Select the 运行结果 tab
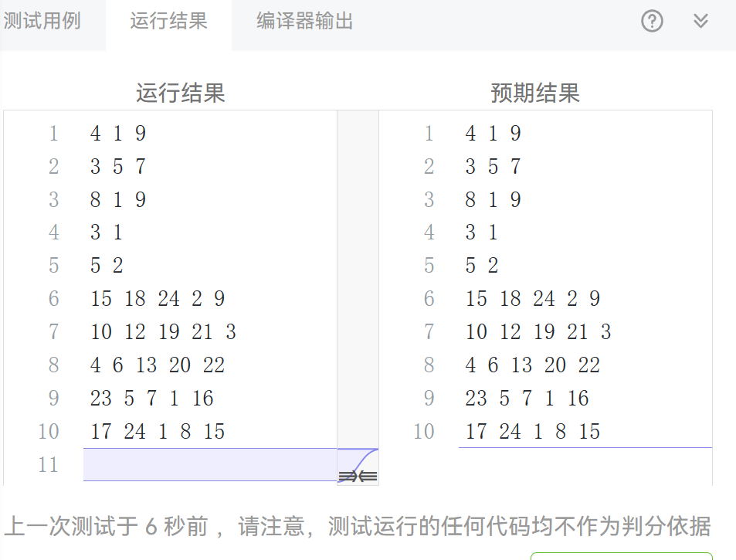The image size is (736, 560). [168, 22]
